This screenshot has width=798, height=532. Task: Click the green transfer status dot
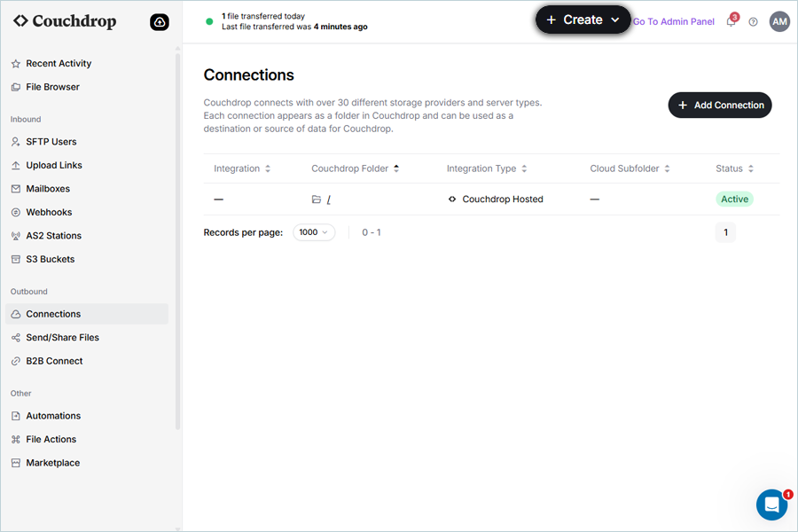[209, 21]
